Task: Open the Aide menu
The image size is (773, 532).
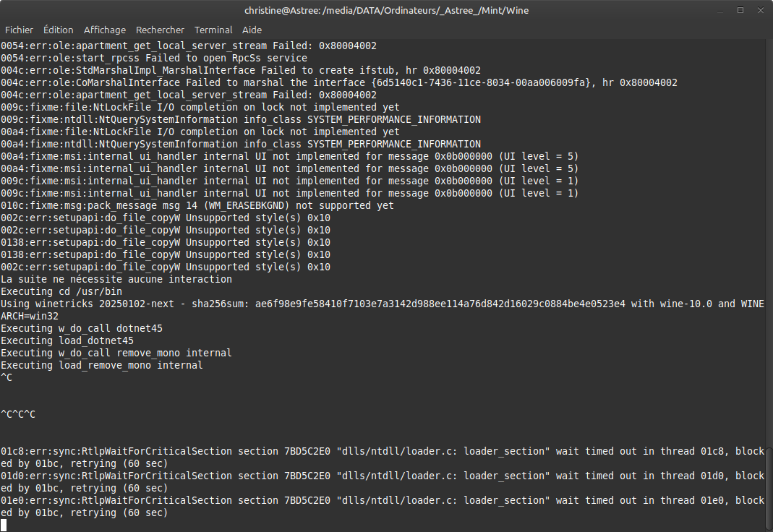Action: [252, 30]
